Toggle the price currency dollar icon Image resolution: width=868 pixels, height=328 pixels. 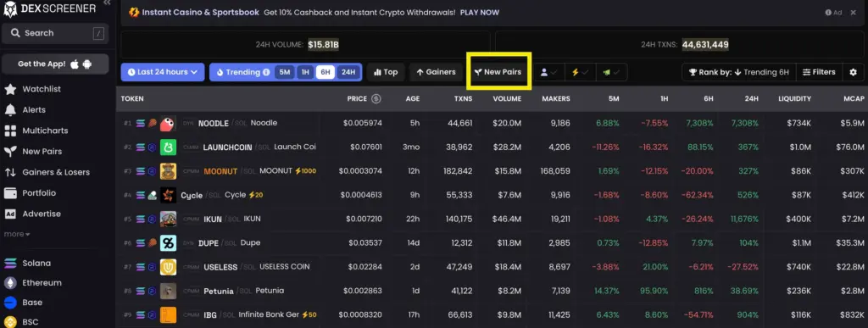coord(376,99)
